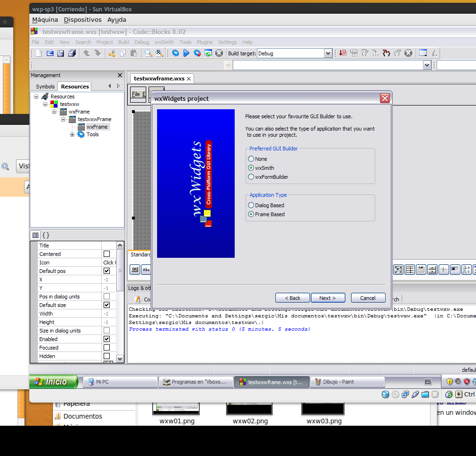
Task: Select the Build and run icon
Action: (197, 53)
